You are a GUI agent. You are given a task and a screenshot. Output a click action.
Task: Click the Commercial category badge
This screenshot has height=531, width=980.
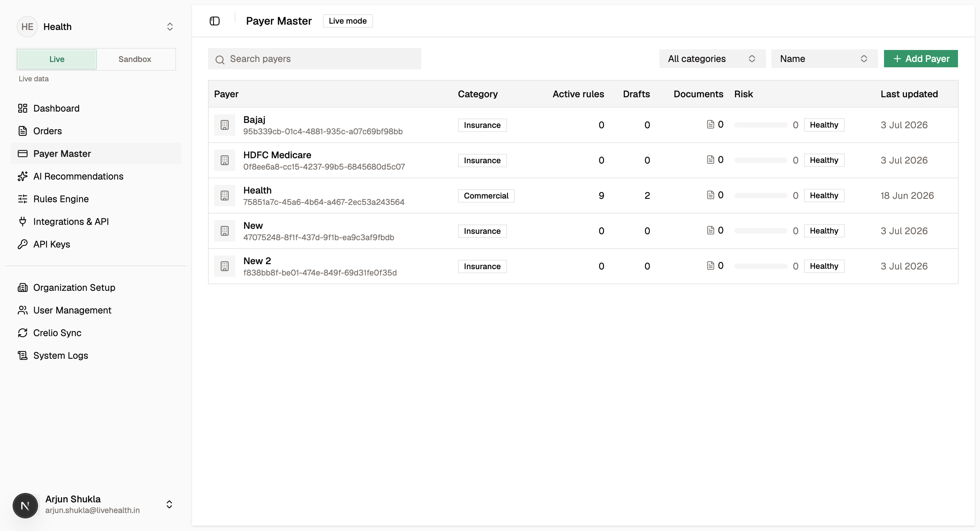point(486,195)
